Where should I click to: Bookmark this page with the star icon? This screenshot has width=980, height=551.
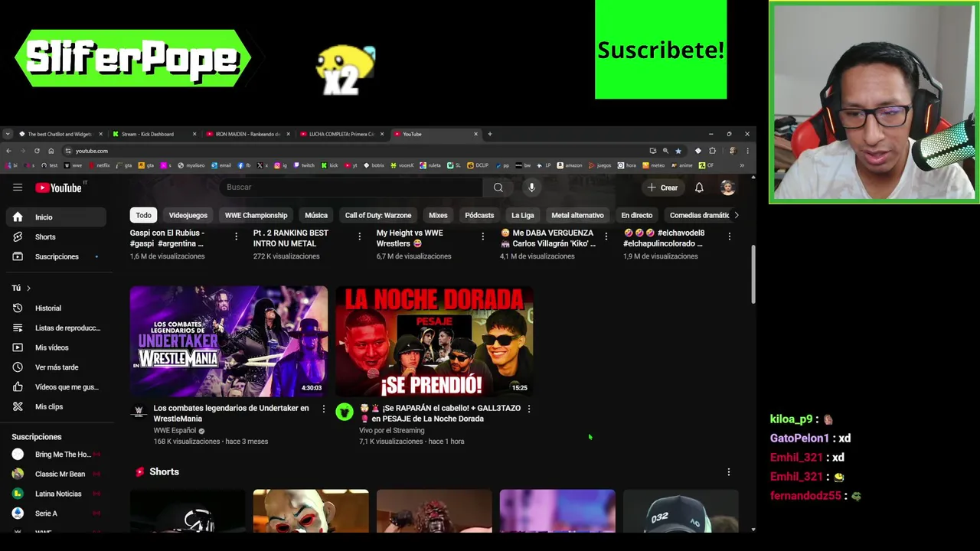point(678,151)
